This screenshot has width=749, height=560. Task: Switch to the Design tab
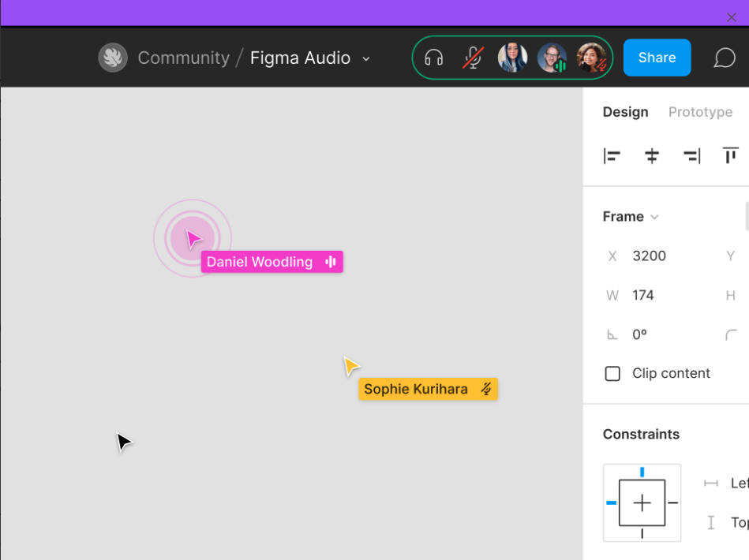click(x=625, y=112)
